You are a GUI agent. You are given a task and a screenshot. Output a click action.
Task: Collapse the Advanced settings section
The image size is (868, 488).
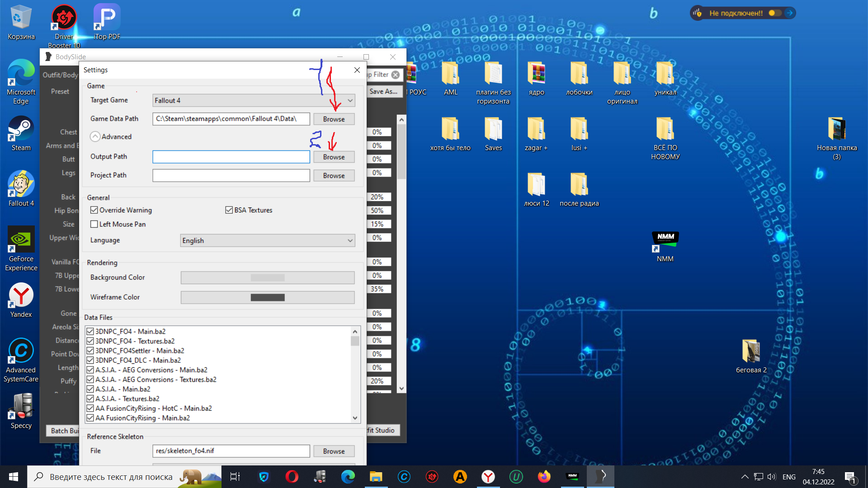tap(95, 136)
